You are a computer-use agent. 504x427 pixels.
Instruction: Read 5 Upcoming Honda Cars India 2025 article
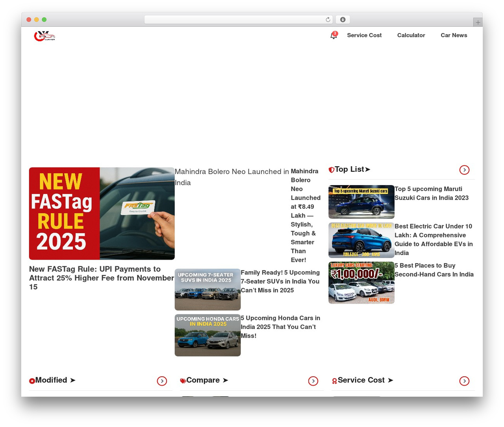click(x=280, y=327)
